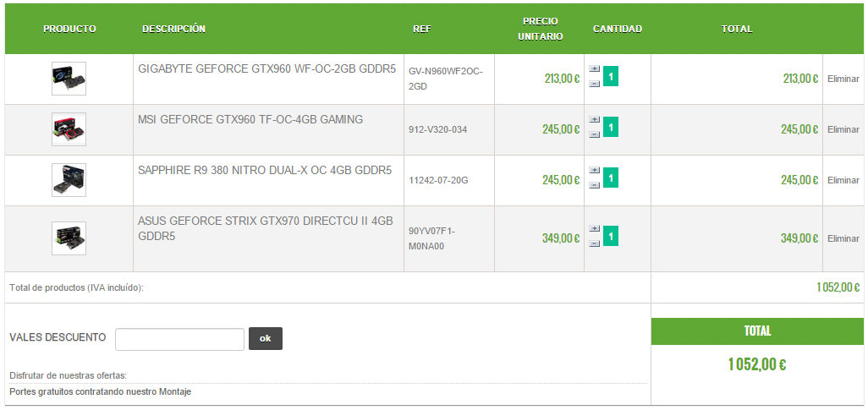Click the PRECIO UNITARIO column header
Viewport: 868px width, 410px height.
(x=541, y=29)
